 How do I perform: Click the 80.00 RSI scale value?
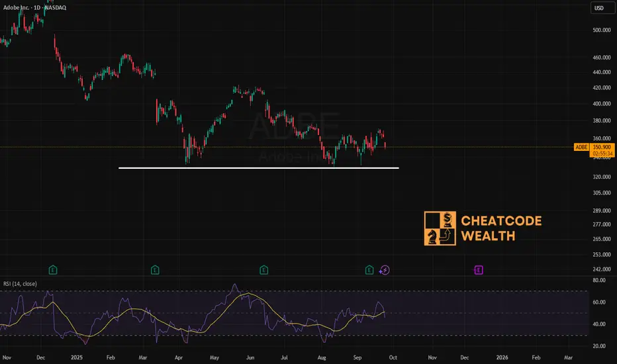599,280
